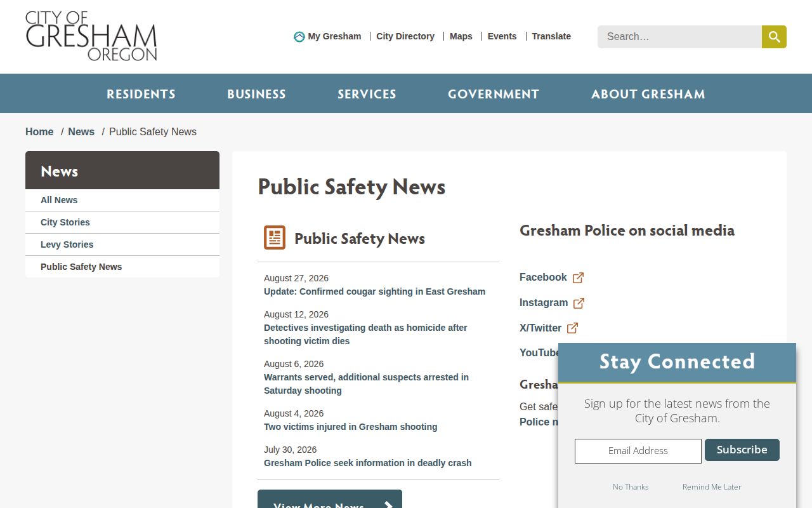The height and width of the screenshot is (508, 812).
Task: Open Detectives investigating death as homicide article
Action: (x=365, y=334)
